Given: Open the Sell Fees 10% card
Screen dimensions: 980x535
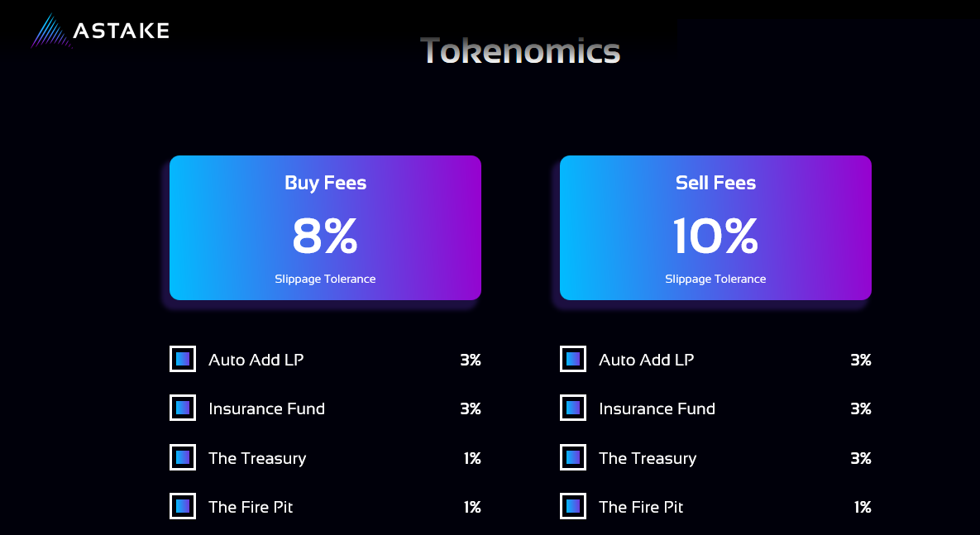Looking at the screenshot, I should [715, 227].
